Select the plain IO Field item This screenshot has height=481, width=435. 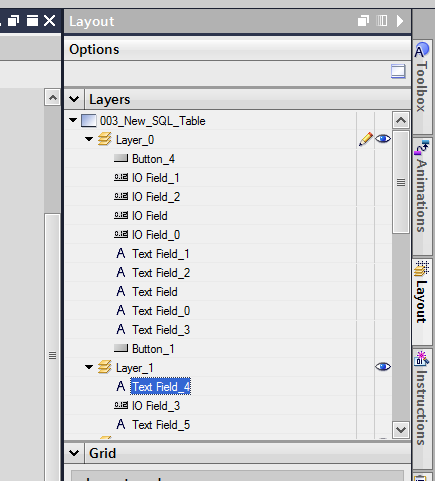pyautogui.click(x=150, y=216)
